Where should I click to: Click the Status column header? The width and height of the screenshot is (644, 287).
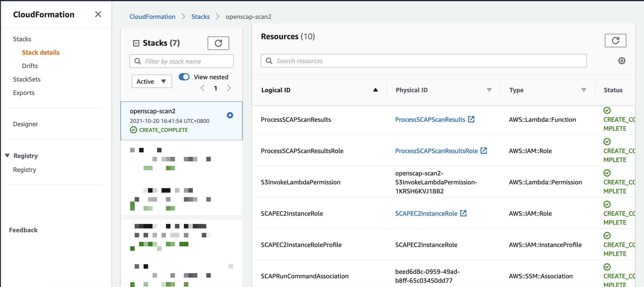pyautogui.click(x=613, y=90)
